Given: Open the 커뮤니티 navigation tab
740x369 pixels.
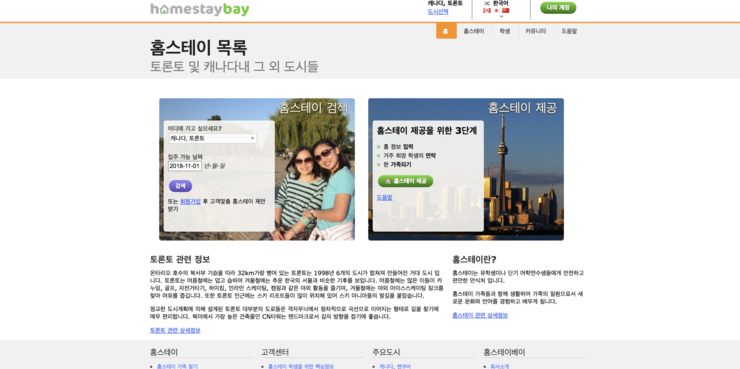Looking at the screenshot, I should point(535,31).
